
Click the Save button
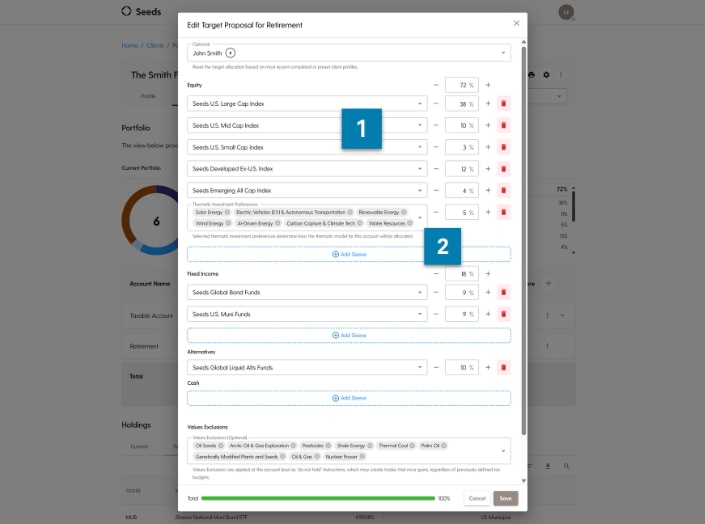click(506, 498)
